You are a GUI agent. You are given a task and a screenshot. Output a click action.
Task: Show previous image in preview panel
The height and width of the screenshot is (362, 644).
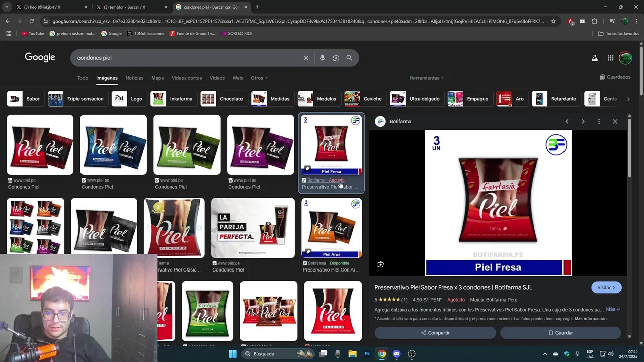pos(567,121)
